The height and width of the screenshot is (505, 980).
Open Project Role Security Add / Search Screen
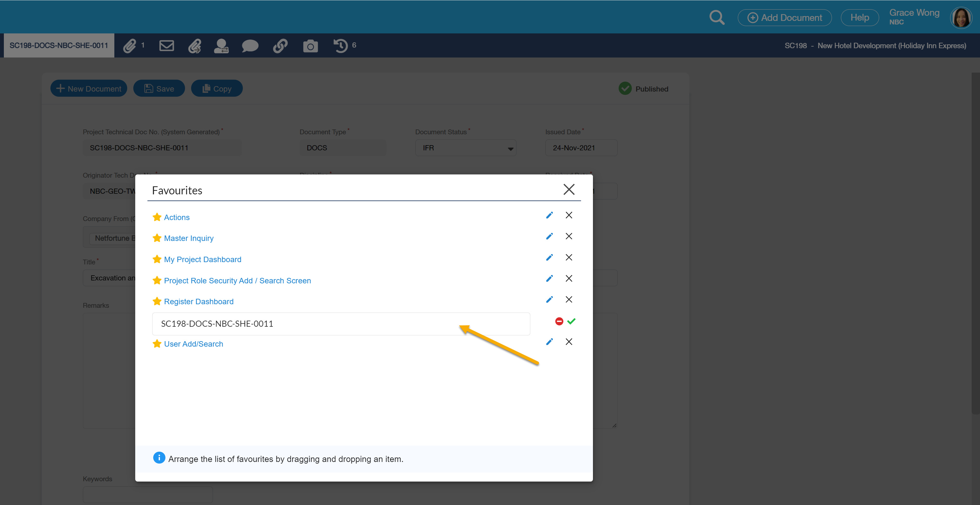coord(237,281)
